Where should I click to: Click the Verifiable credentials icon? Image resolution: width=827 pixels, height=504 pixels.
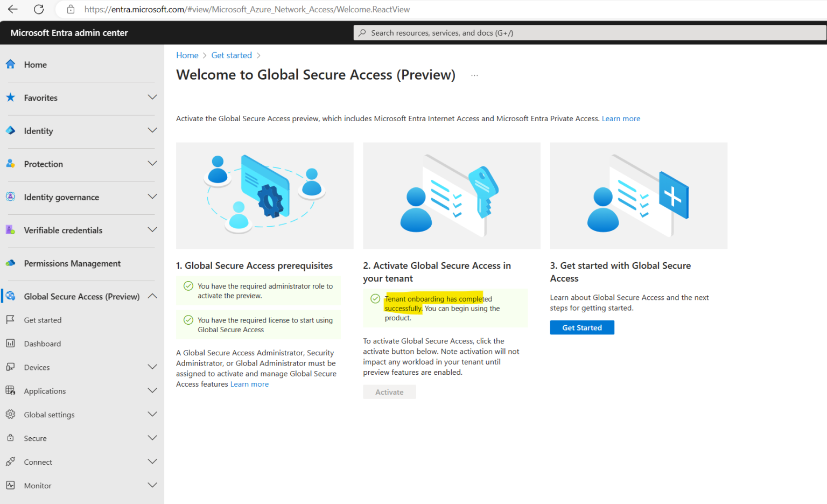pyautogui.click(x=10, y=230)
